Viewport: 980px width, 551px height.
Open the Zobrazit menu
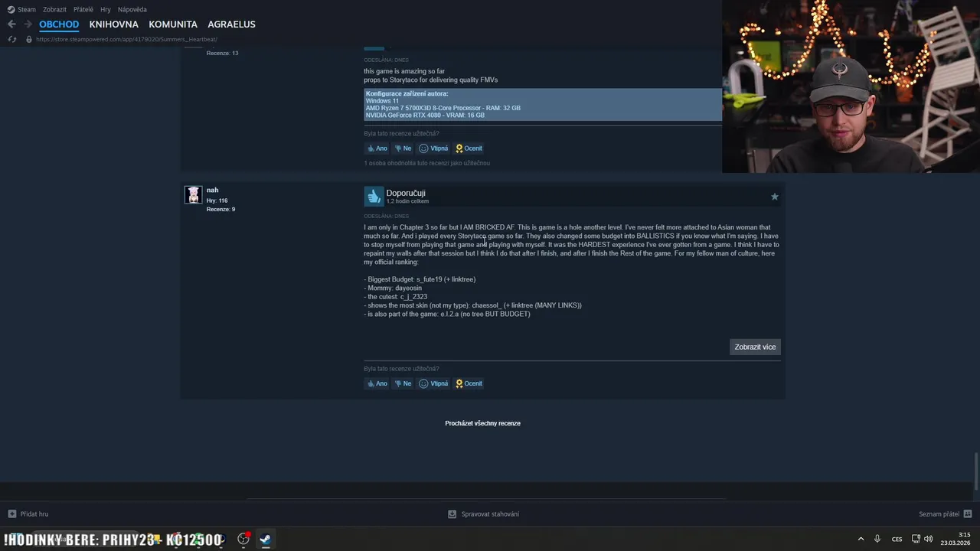pyautogui.click(x=54, y=9)
